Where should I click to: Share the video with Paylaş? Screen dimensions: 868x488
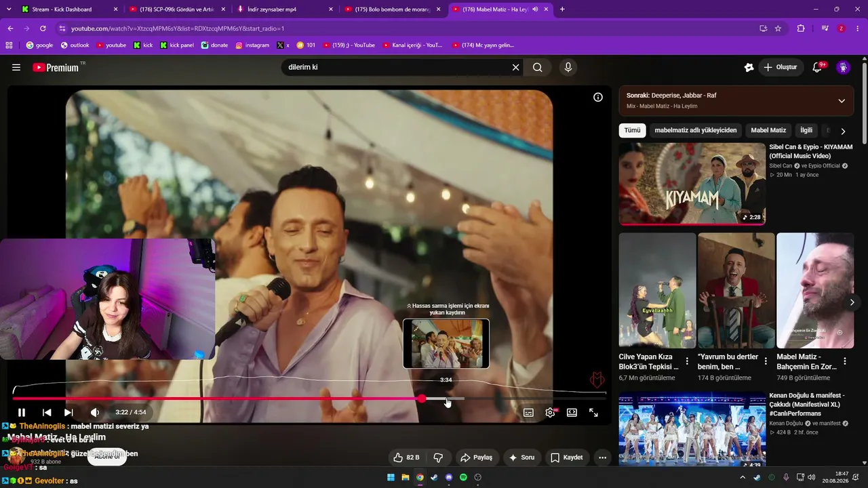[x=477, y=457]
